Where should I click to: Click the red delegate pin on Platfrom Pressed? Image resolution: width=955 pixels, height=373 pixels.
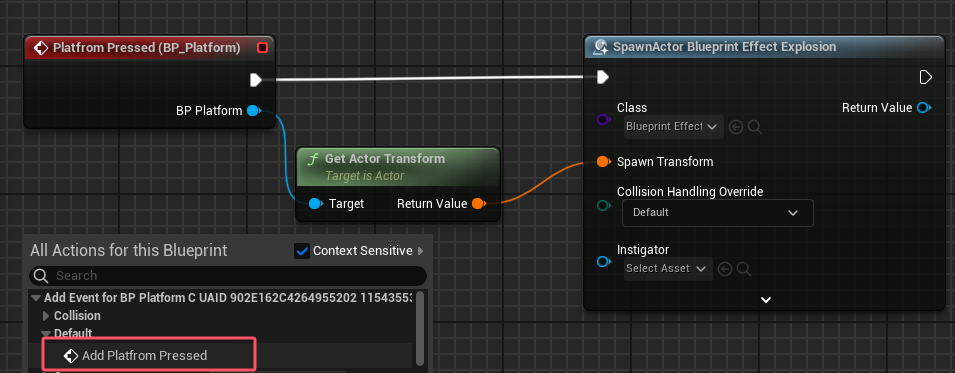(x=263, y=48)
